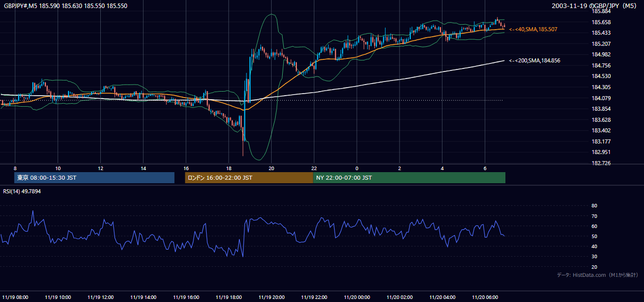Click the bottom date label 11/19 18:00

[x=229, y=297]
